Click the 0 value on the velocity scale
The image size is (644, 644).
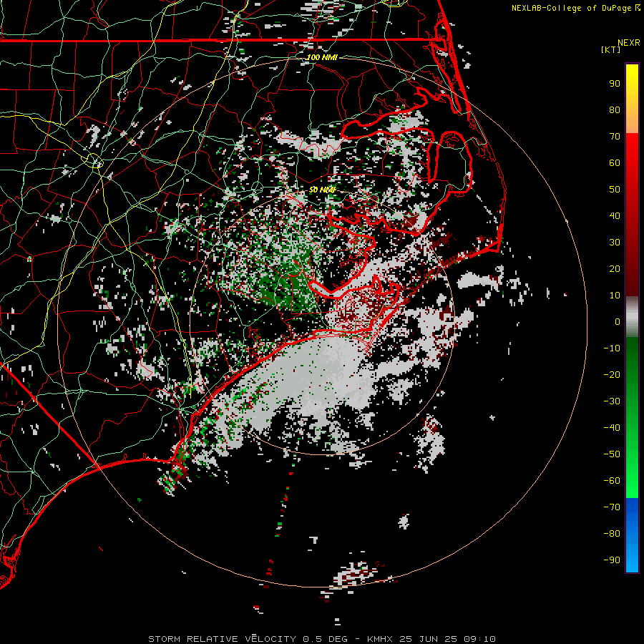tap(618, 322)
